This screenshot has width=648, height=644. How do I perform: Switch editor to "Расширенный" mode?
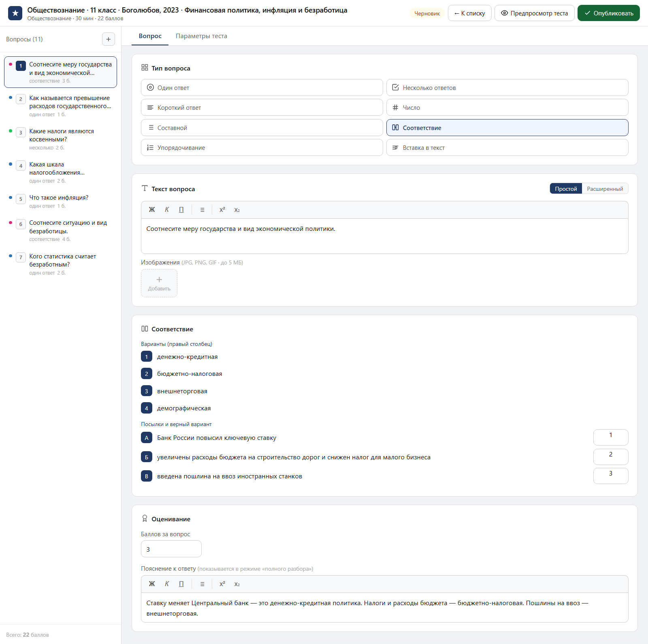coord(605,189)
